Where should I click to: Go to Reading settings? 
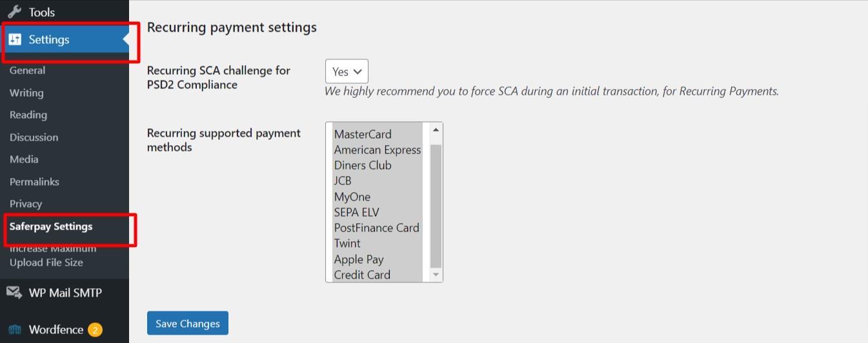pos(28,115)
